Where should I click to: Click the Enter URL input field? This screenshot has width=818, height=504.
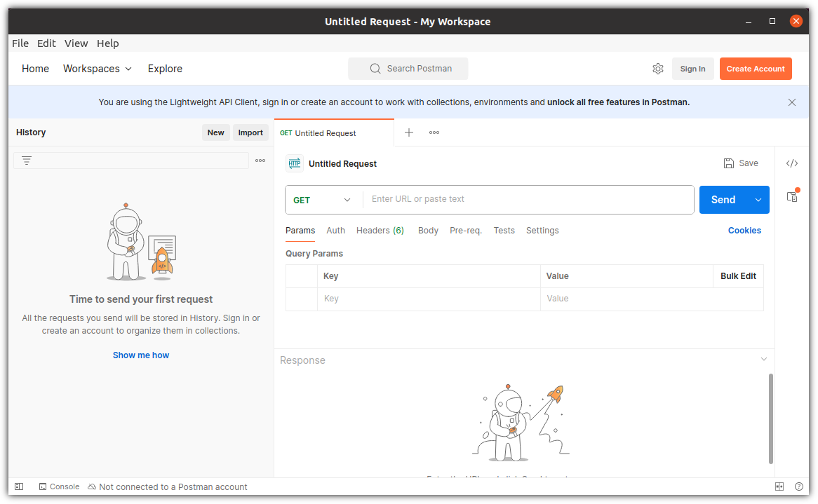click(x=528, y=199)
